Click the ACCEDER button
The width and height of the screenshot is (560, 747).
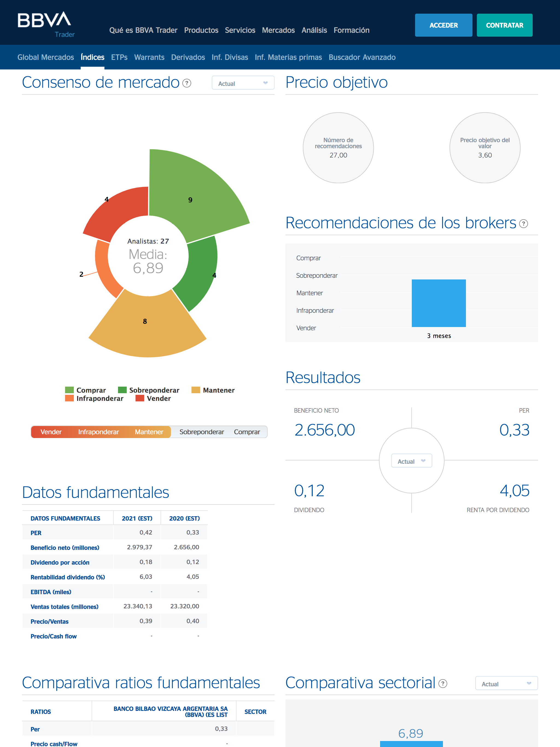[444, 25]
